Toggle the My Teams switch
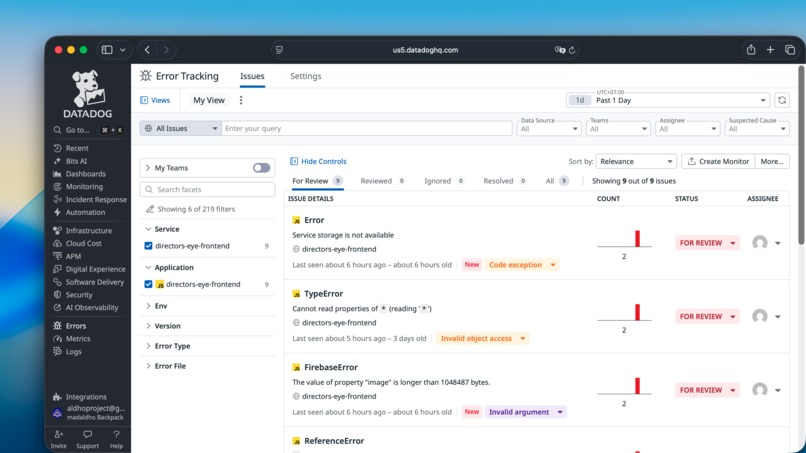This screenshot has height=453, width=806. (261, 168)
